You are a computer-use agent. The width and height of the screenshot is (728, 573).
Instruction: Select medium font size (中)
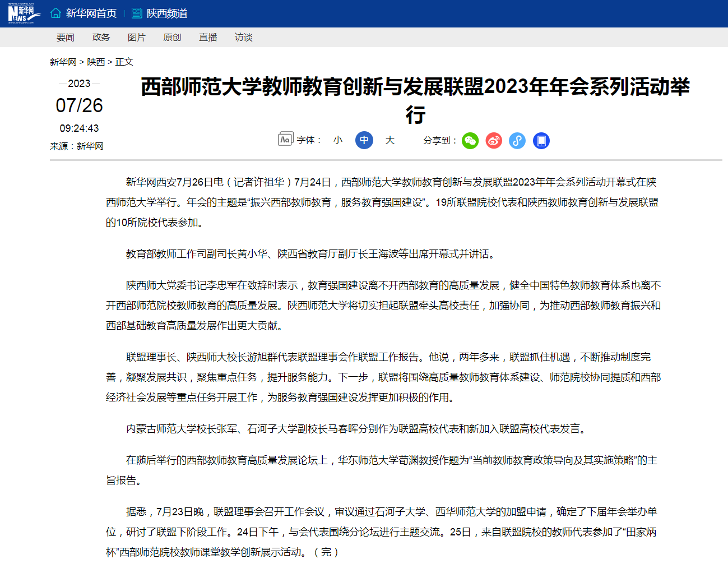pos(364,140)
